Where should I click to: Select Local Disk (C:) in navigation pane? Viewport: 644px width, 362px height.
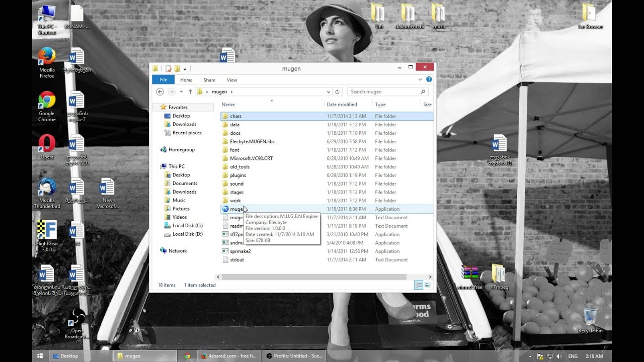pos(187,226)
